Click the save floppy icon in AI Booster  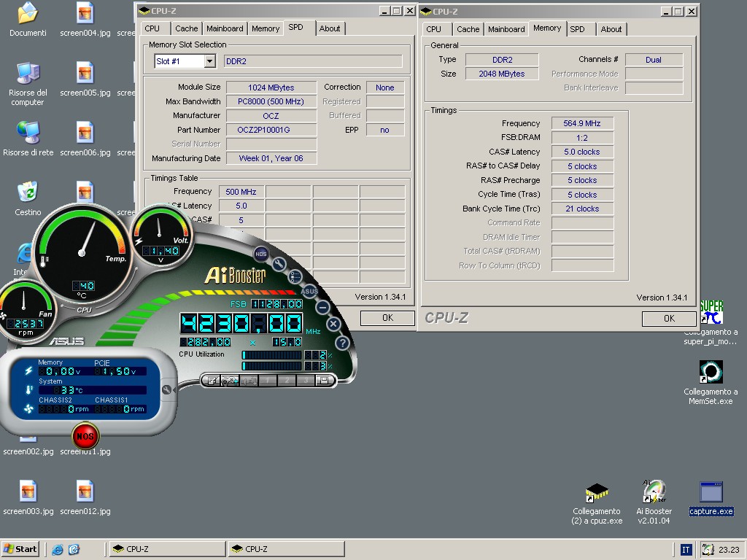[x=324, y=380]
